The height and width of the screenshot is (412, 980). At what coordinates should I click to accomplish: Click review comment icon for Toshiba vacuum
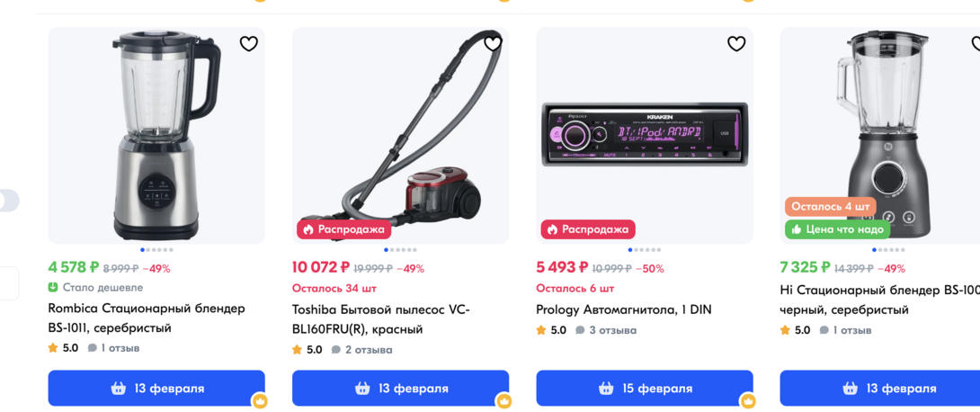tap(335, 350)
